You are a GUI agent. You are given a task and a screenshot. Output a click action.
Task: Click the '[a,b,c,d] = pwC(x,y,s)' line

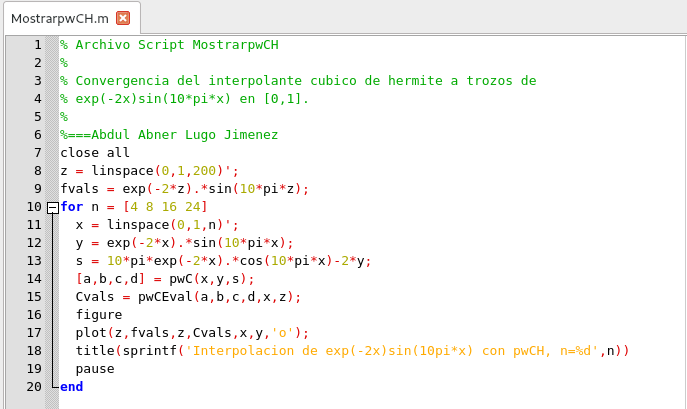165,278
